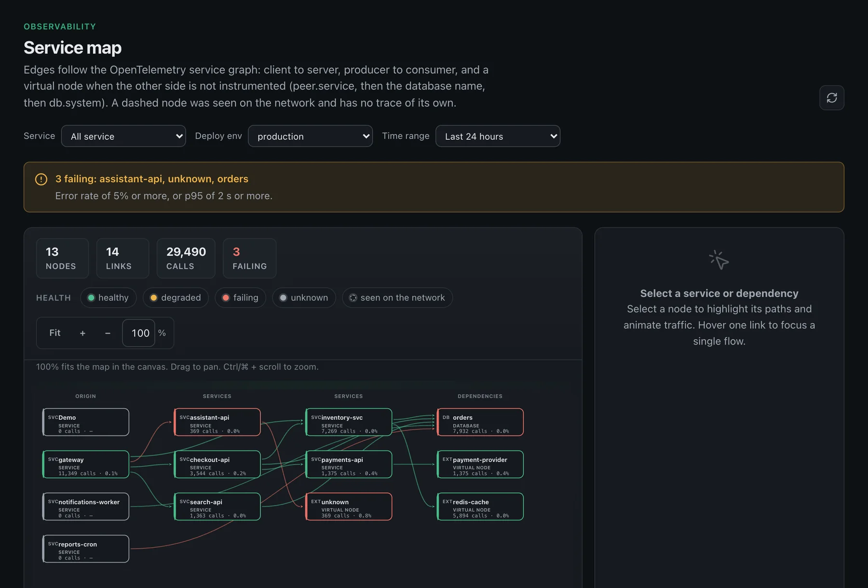Click the zoom percentage input field
The height and width of the screenshot is (588, 868).
pos(139,333)
